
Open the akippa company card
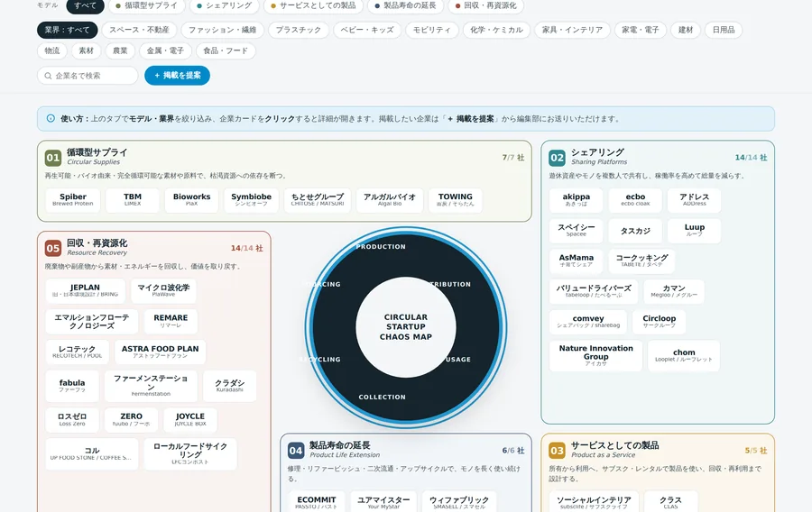577,200
